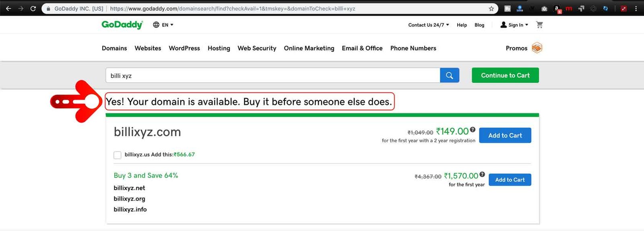Open the Web Security menu
Viewport: 644px width, 231px height.
pyautogui.click(x=257, y=48)
